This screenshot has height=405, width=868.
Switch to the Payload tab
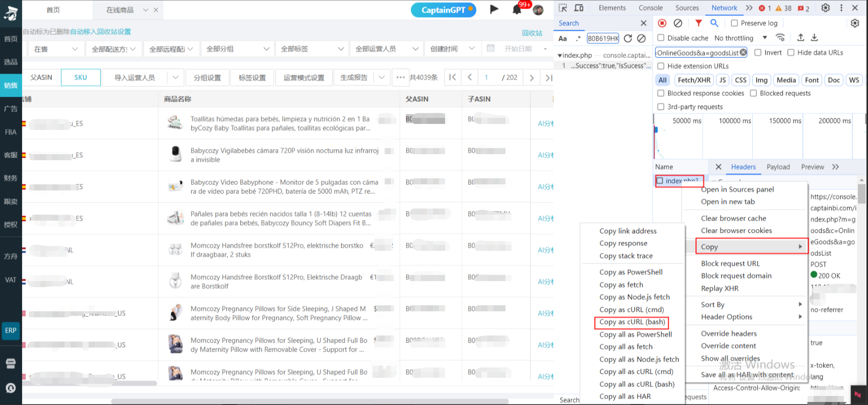(x=778, y=167)
